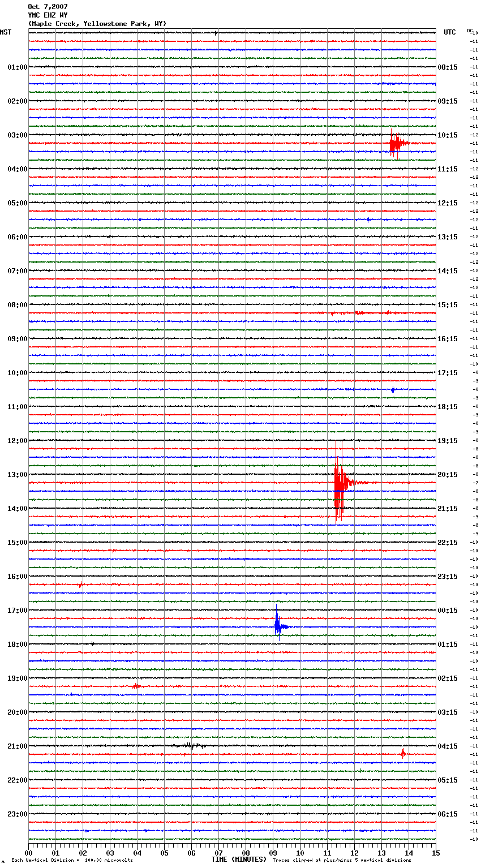
Task: Click minute tick label 06 on bottom axis
Action: tap(191, 853)
